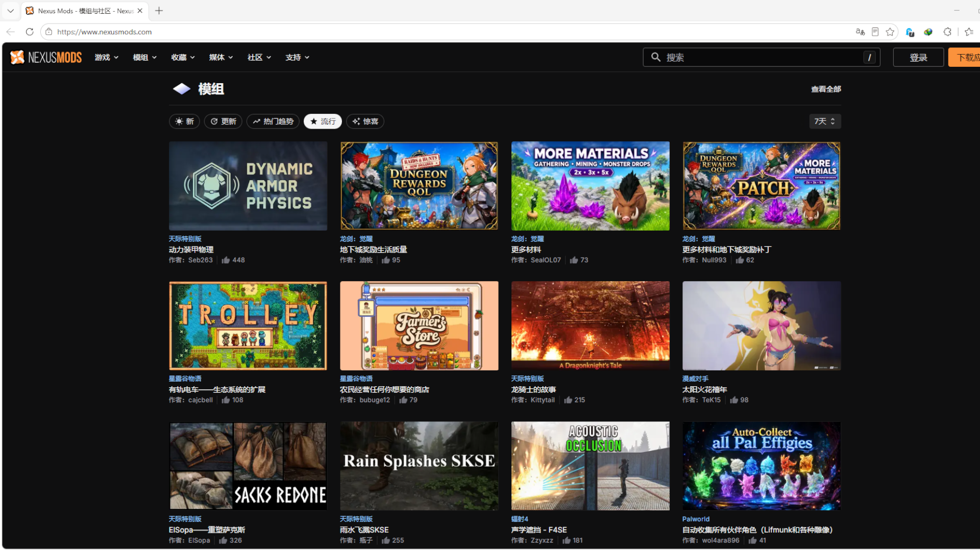The image size is (980, 551).
Task: Click the 326 endorsements thumbs-up icon
Action: 223,540
